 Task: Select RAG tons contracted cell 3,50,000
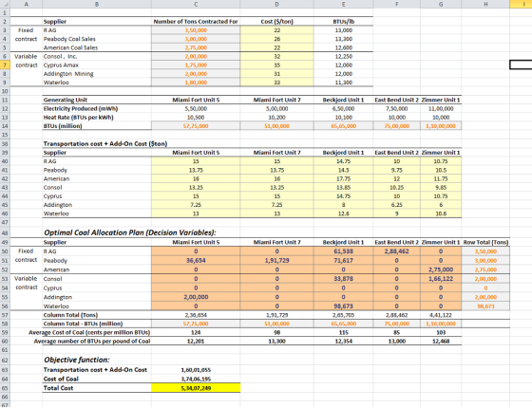coord(196,30)
